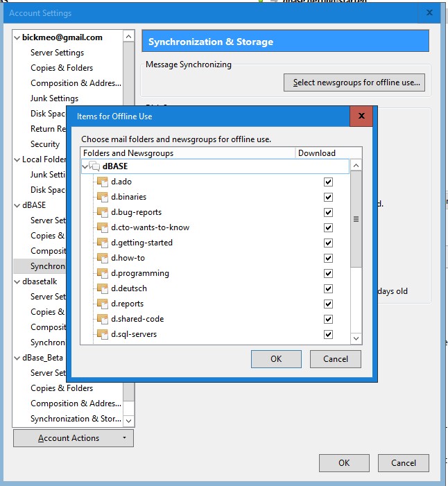Click the d.sql-servers newsgroup icon
448x486 pixels.
(x=103, y=334)
